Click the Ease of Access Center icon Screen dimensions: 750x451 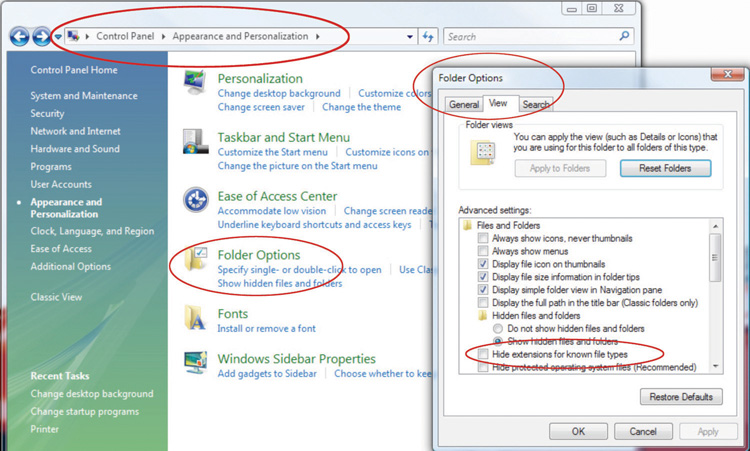click(x=196, y=200)
